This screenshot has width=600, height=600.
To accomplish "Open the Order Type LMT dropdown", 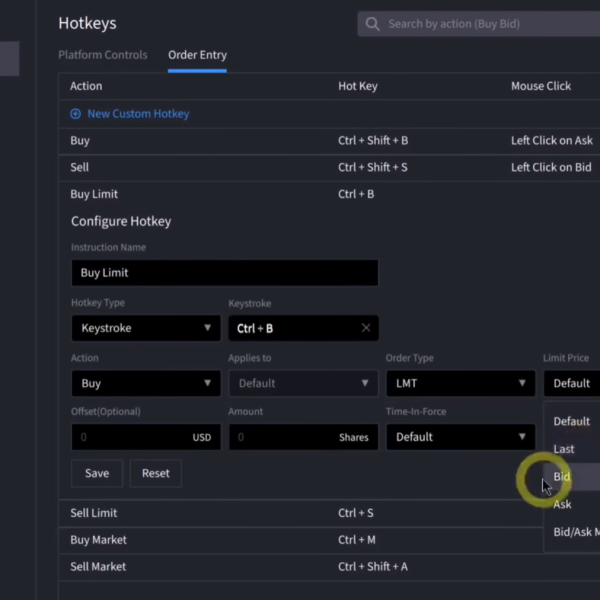I will click(460, 383).
